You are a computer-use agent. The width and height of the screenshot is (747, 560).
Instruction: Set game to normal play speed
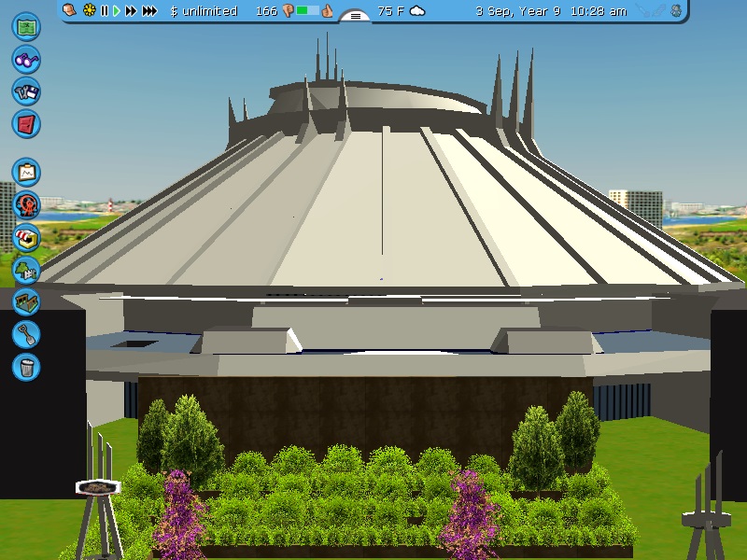117,11
